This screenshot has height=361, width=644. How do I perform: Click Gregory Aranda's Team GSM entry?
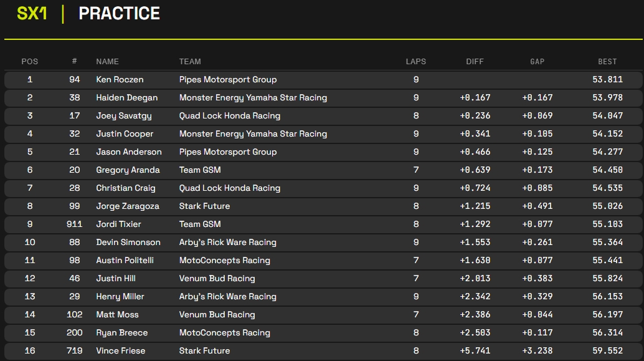[199, 170]
